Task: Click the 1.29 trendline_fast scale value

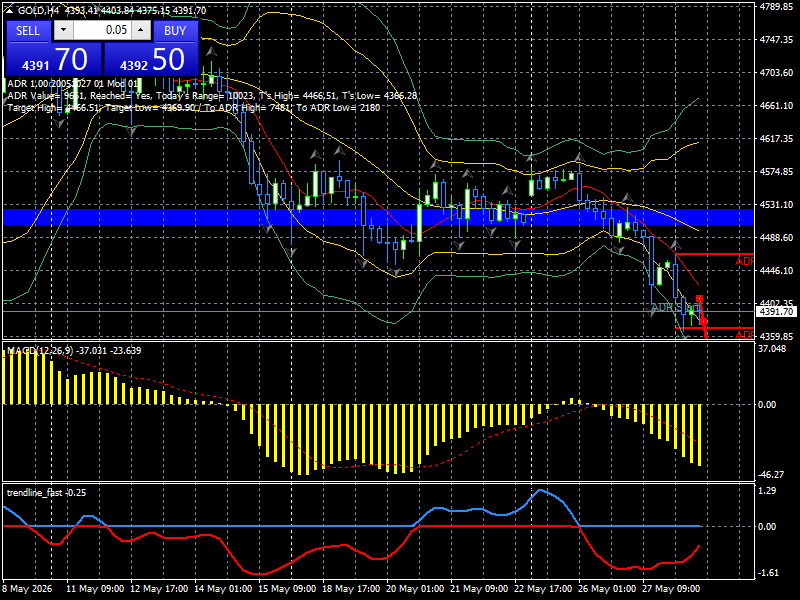Action: click(x=767, y=491)
